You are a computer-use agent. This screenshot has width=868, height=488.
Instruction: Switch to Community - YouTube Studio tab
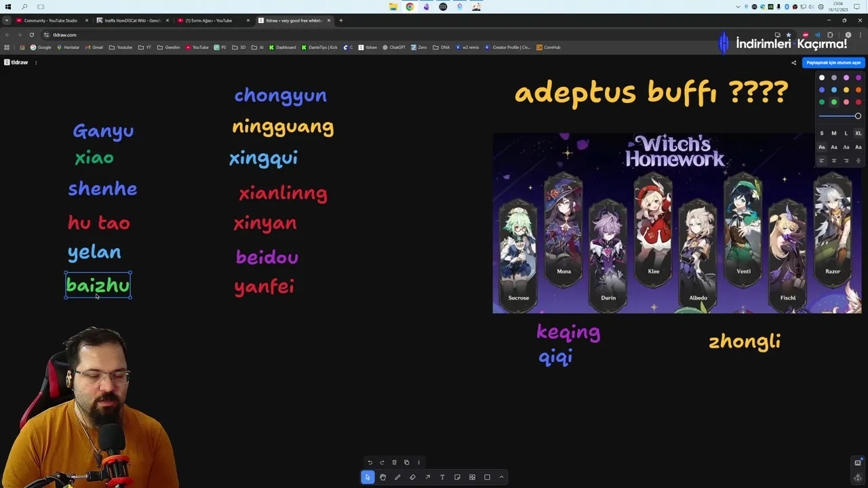tap(50, 20)
